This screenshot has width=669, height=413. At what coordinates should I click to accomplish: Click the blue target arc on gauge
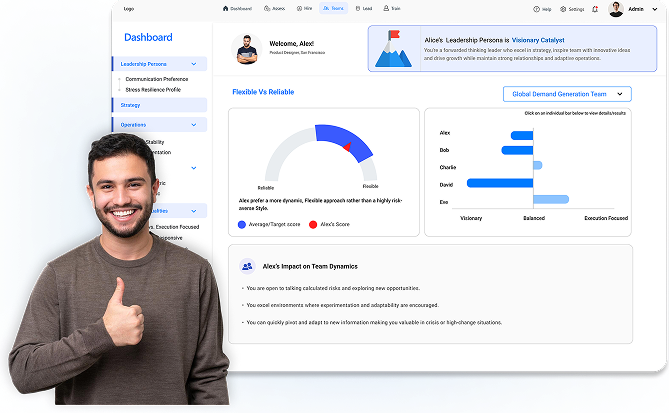click(341, 137)
